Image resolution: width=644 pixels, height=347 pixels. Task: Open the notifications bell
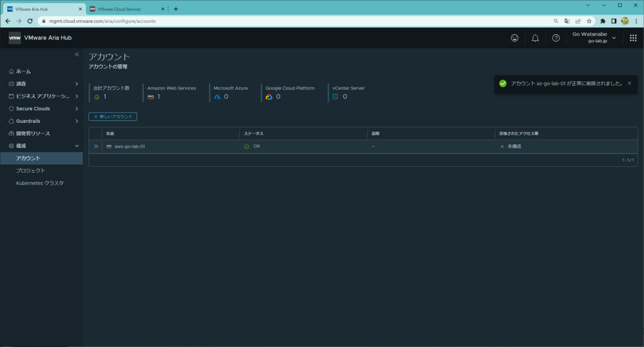coord(535,38)
